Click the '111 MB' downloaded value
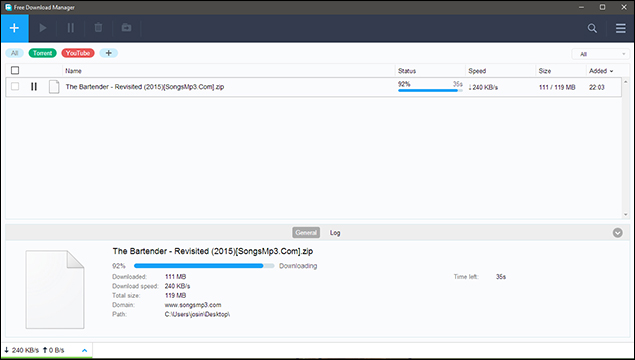The width and height of the screenshot is (635, 360). [x=175, y=277]
